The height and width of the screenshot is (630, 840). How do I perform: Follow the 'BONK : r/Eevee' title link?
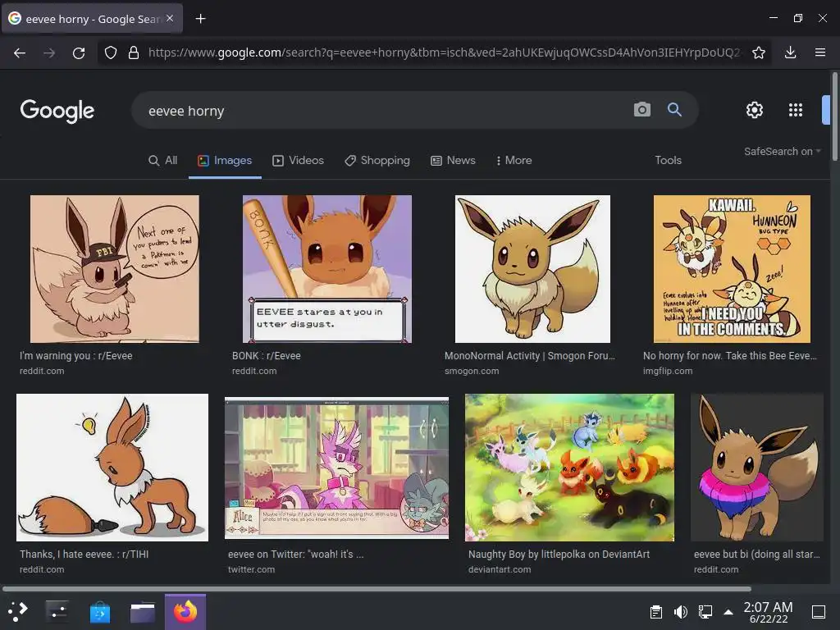point(267,356)
